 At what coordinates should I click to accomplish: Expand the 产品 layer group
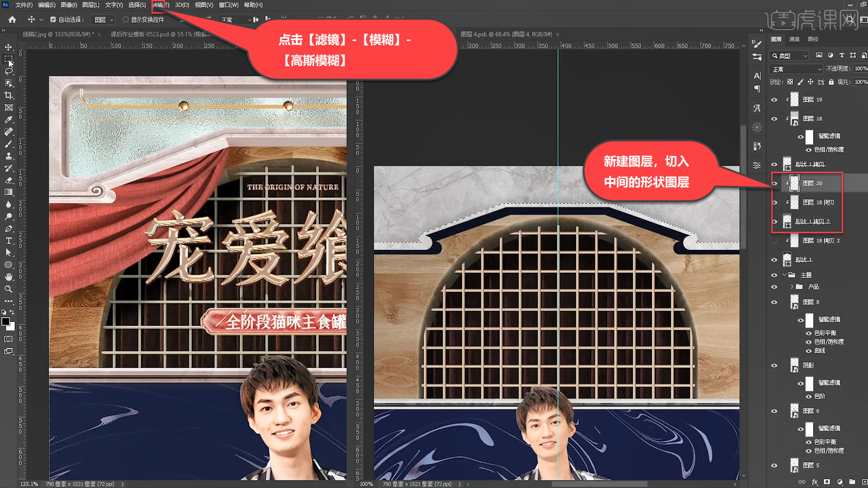tap(792, 287)
